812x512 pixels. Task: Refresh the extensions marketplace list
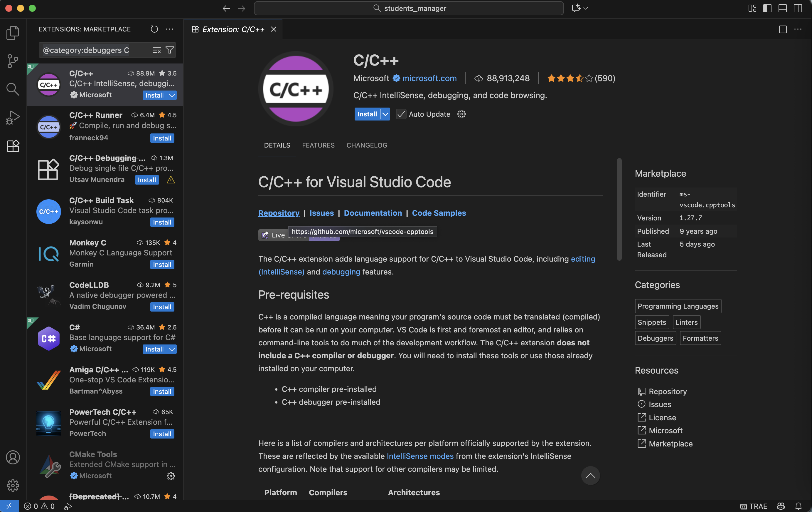(154, 29)
